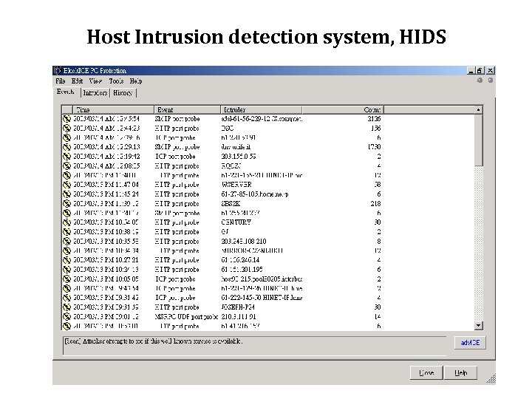Click the icon of the 203.245.108.210 row
The image size is (532, 399).
[66, 241]
